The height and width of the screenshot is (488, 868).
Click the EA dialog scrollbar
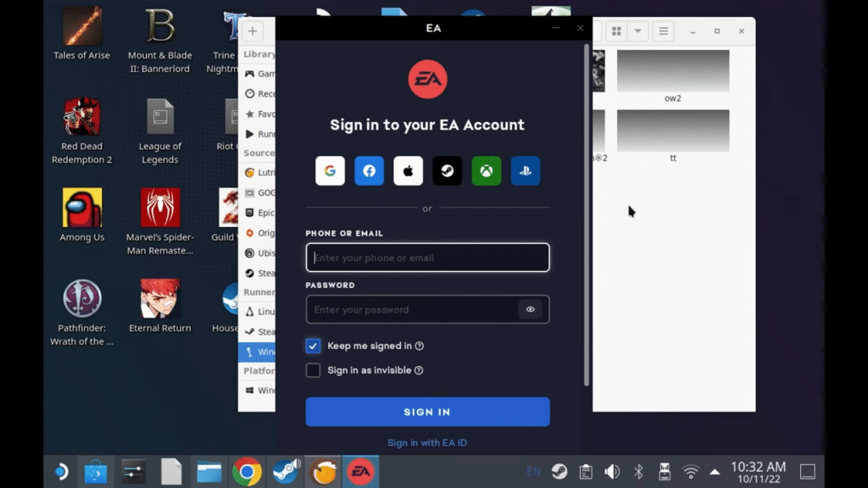[x=587, y=216]
